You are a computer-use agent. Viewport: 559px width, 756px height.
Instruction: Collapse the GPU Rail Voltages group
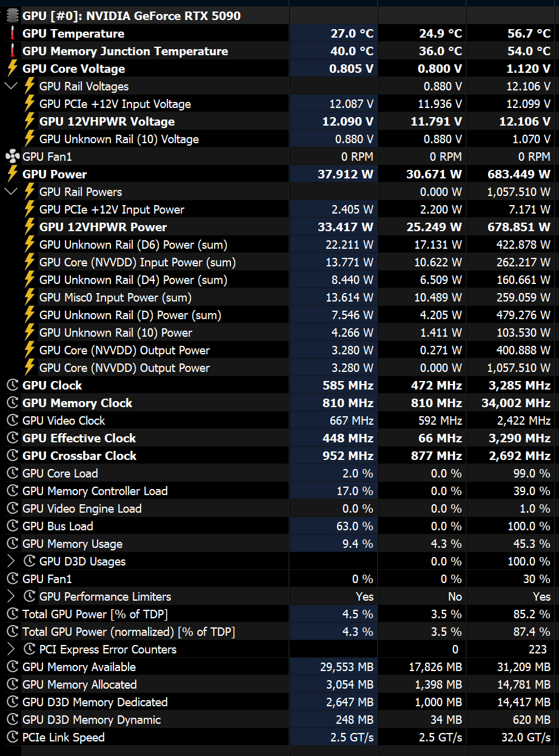click(x=11, y=86)
